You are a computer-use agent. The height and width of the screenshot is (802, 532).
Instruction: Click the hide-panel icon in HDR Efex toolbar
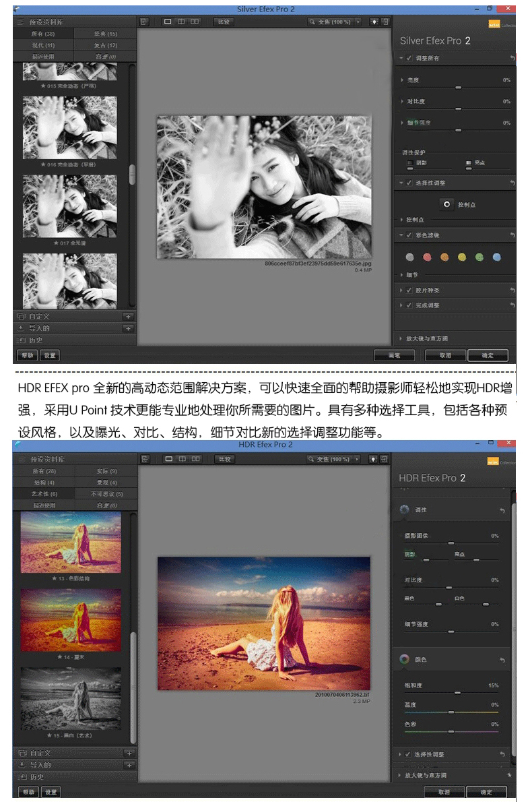[x=145, y=460]
